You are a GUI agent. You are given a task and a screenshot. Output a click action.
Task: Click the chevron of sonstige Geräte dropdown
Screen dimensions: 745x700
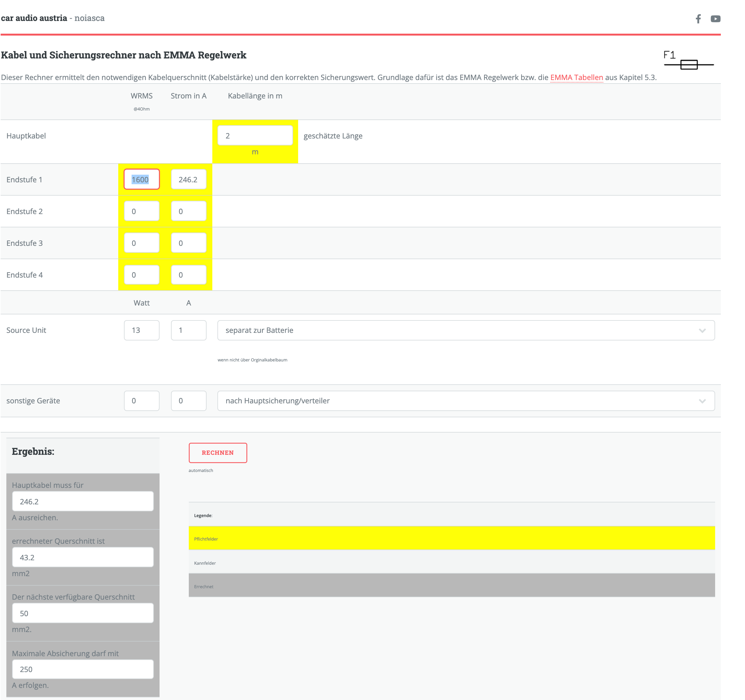pos(702,401)
